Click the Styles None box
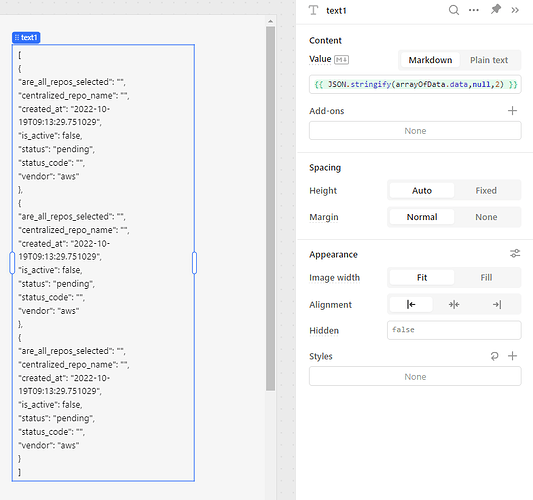Image resolution: width=533 pixels, height=500 pixels. pos(415,376)
